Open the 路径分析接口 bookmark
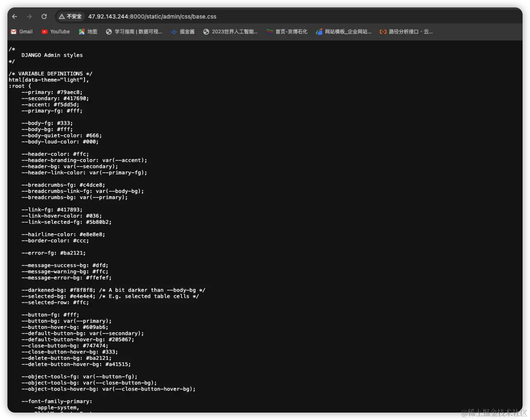This screenshot has width=530, height=420. click(x=406, y=32)
